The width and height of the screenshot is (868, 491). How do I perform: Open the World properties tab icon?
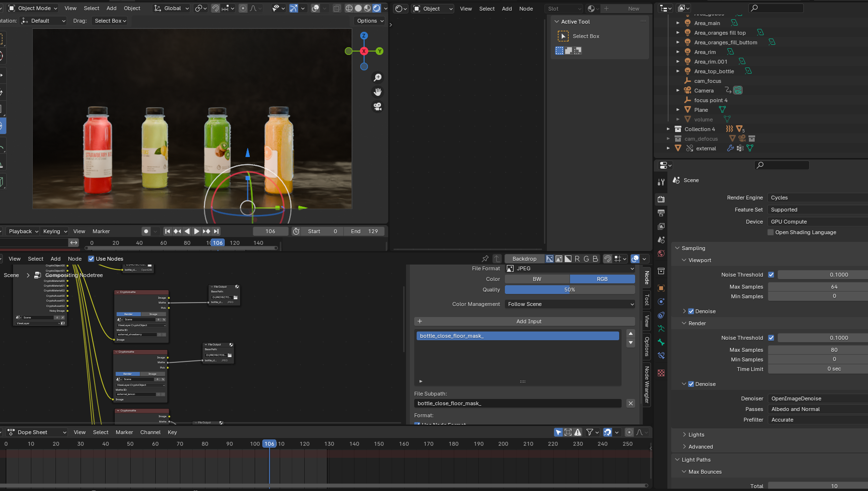[x=661, y=253]
